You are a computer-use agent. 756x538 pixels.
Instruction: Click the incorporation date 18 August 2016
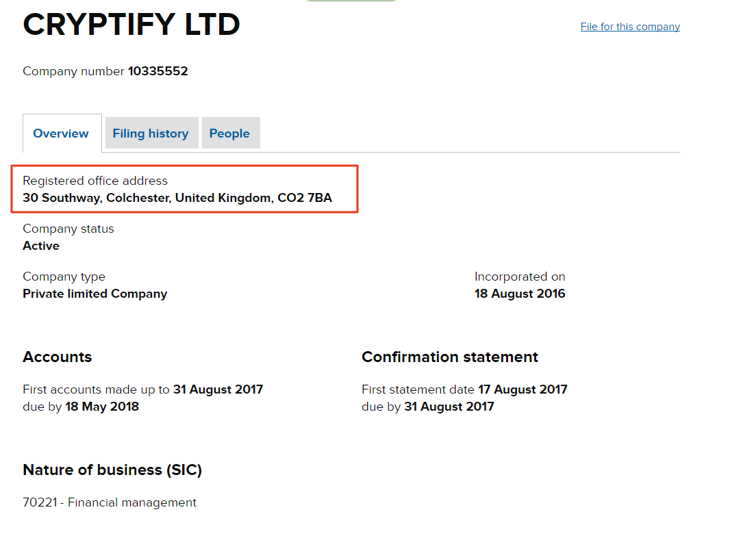click(x=520, y=294)
